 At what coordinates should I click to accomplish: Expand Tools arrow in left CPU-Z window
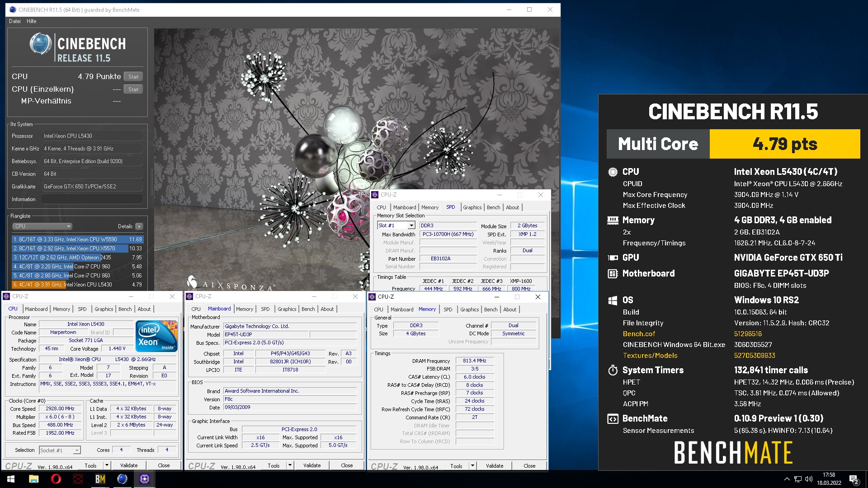(107, 465)
